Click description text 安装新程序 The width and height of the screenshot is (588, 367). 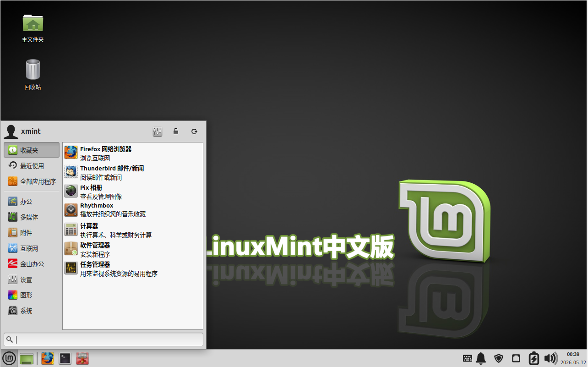[95, 254]
